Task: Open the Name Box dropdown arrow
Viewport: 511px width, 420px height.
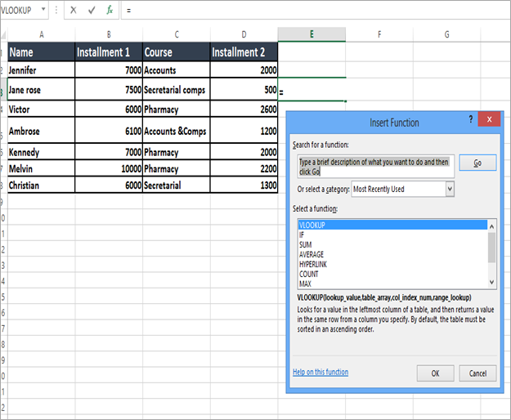Action: click(43, 9)
